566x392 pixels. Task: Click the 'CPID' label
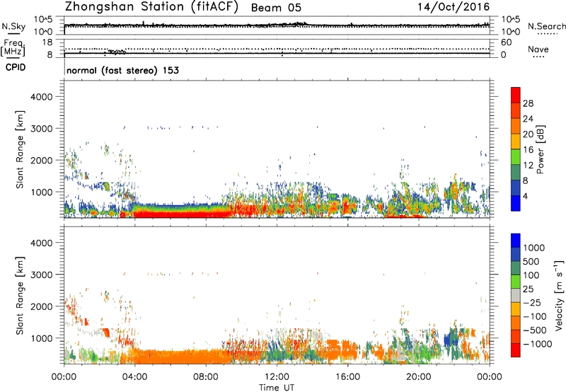[x=16, y=67]
